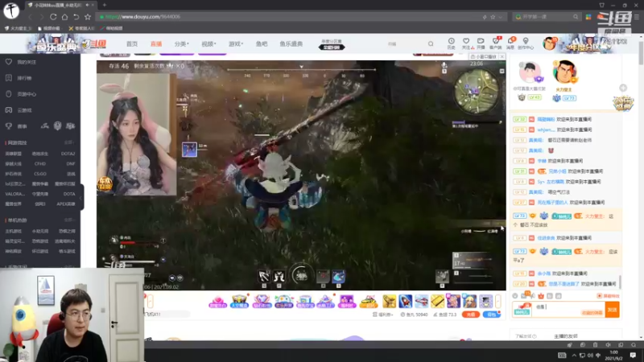Toggle 屏蔽特效 above chat input

click(609, 296)
